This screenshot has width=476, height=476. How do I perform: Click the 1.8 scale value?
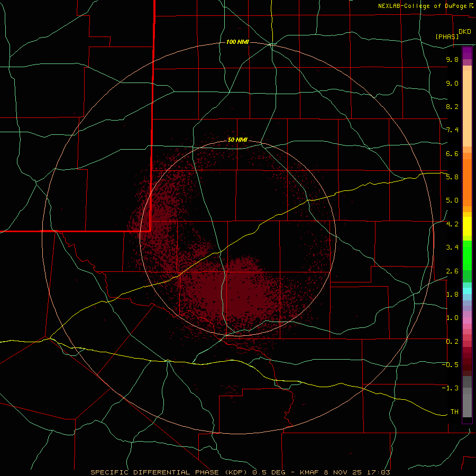point(452,295)
